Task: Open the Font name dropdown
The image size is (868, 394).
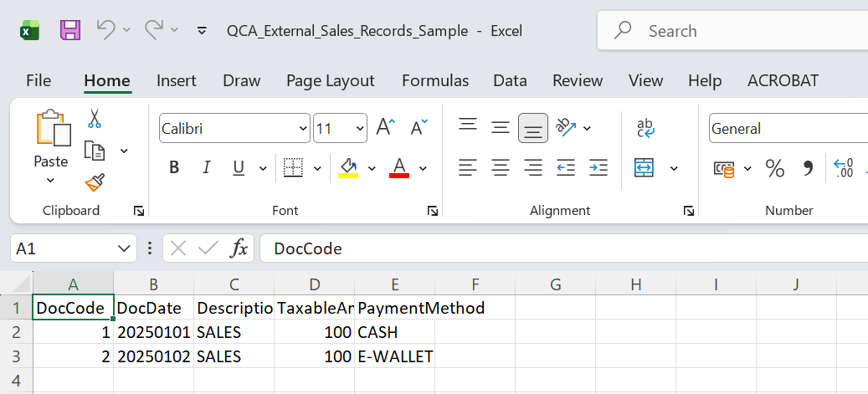Action: pyautogui.click(x=303, y=129)
